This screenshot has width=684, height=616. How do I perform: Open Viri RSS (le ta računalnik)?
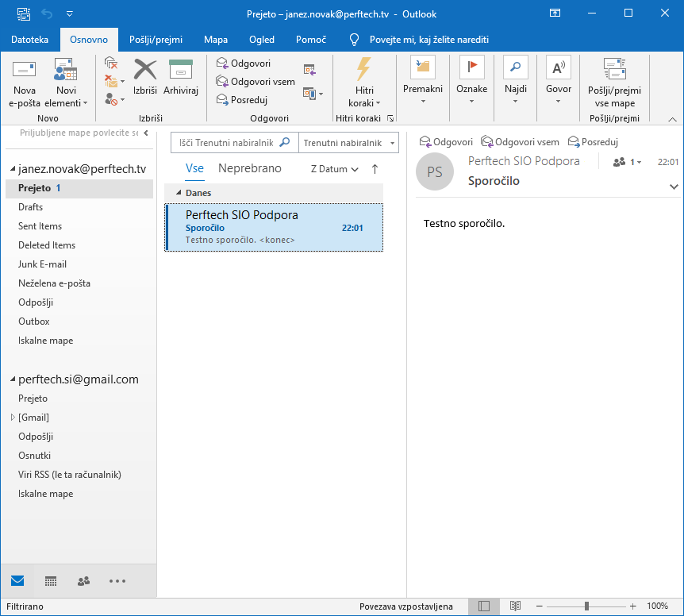(x=70, y=475)
